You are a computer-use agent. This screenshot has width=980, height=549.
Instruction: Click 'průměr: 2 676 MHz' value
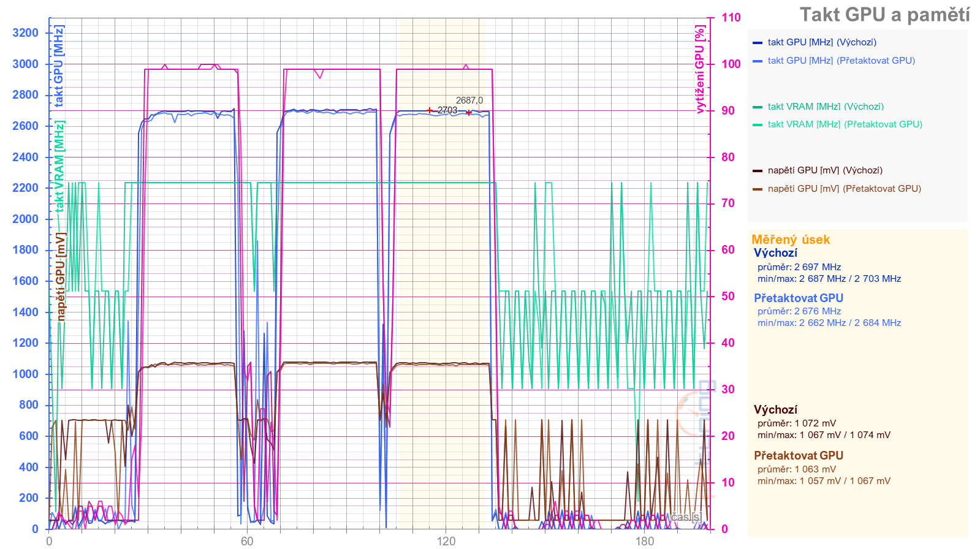click(799, 311)
